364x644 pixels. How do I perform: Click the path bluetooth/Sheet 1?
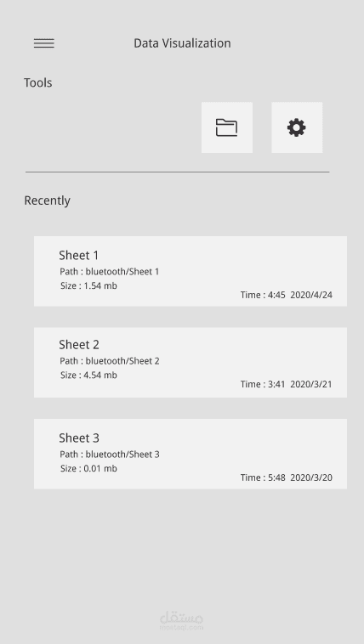(x=110, y=272)
